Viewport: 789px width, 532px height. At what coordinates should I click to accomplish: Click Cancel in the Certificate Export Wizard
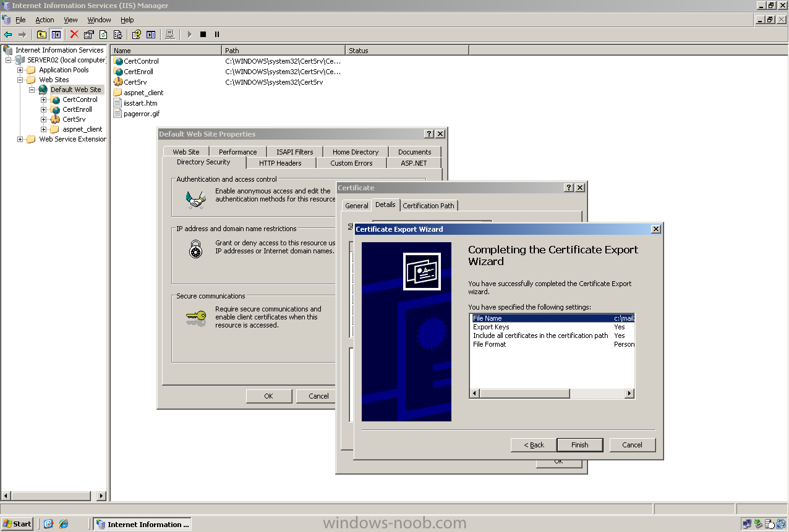click(633, 445)
